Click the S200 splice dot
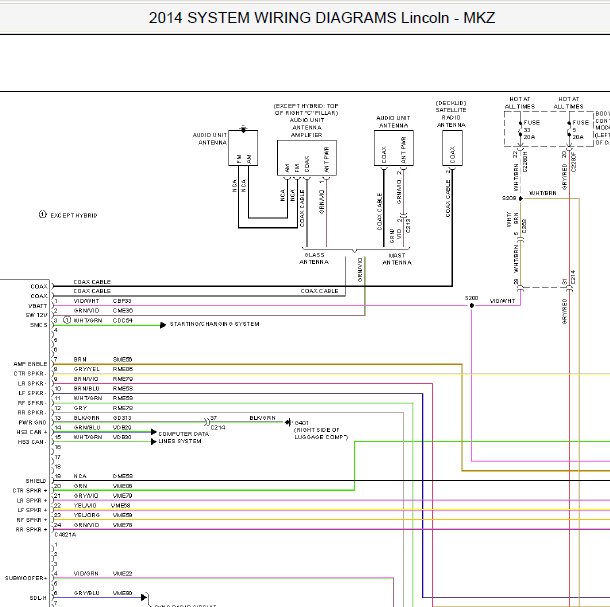 coord(472,305)
